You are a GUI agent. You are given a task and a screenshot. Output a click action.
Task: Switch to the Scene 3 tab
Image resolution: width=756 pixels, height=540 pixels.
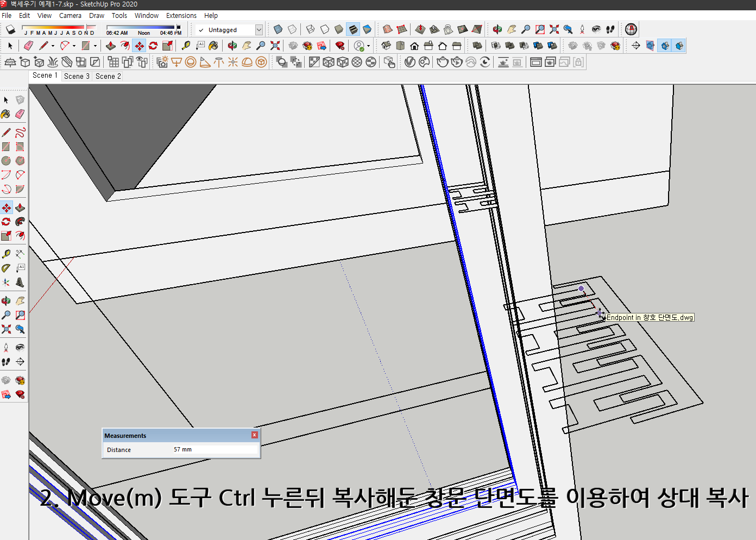[x=76, y=76]
